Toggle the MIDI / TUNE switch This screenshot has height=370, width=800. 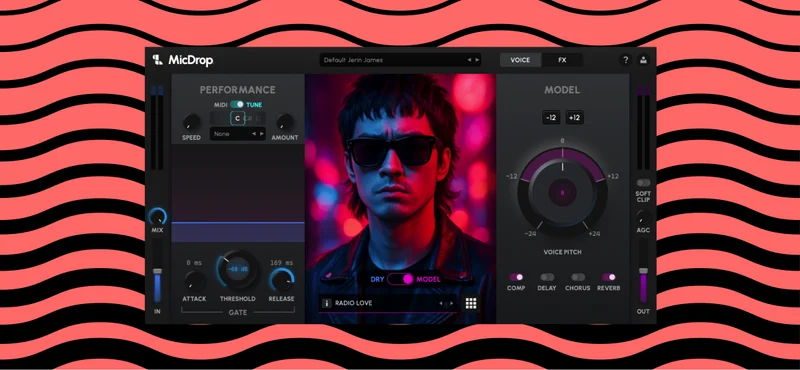point(237,104)
